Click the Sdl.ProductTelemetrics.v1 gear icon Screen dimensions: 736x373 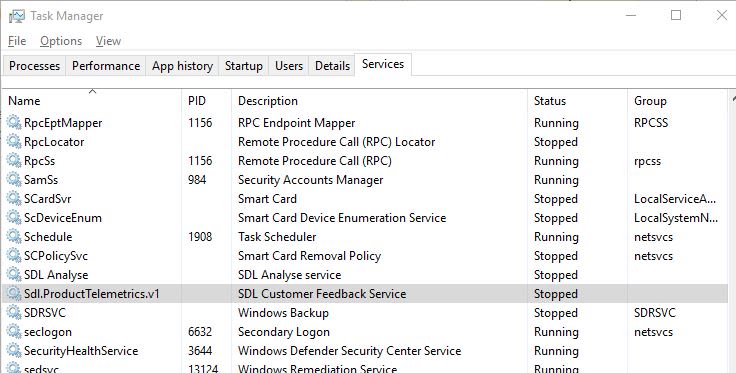point(14,294)
